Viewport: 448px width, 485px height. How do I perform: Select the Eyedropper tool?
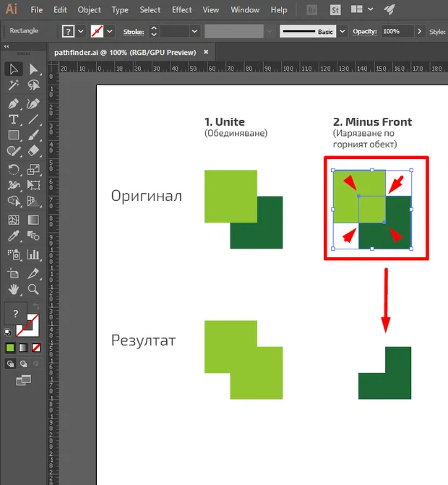coord(14,236)
